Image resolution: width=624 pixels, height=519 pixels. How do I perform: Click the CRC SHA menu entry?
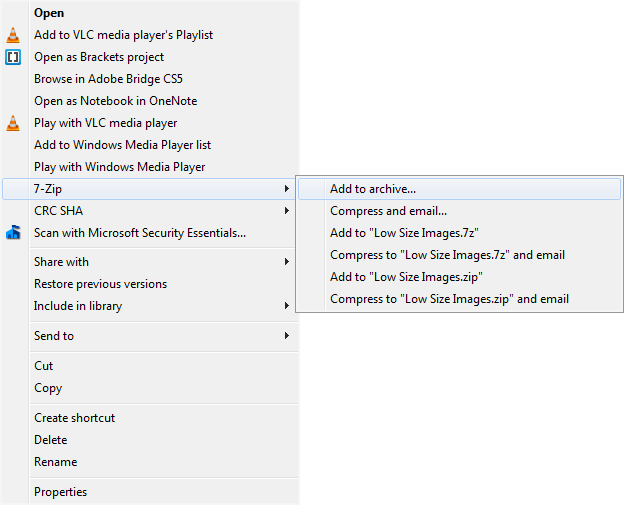150,211
